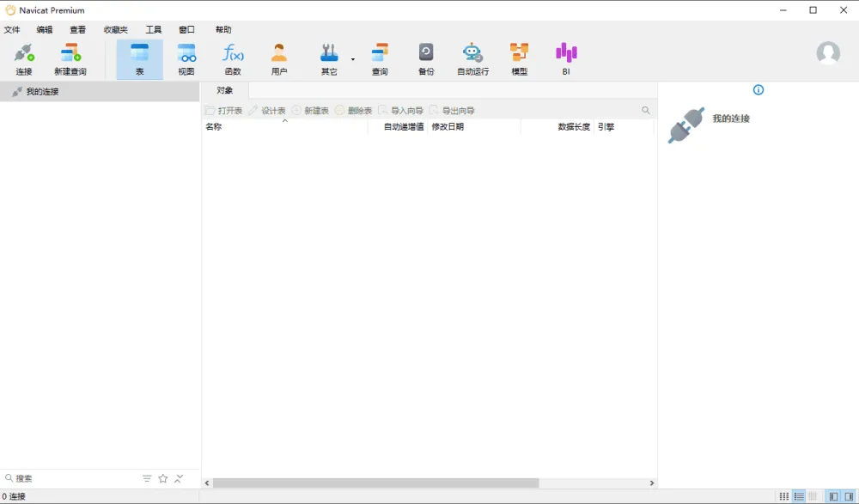Expand the 其它 (Others) dropdown arrow
Image resolution: width=859 pixels, height=504 pixels.
353,59
